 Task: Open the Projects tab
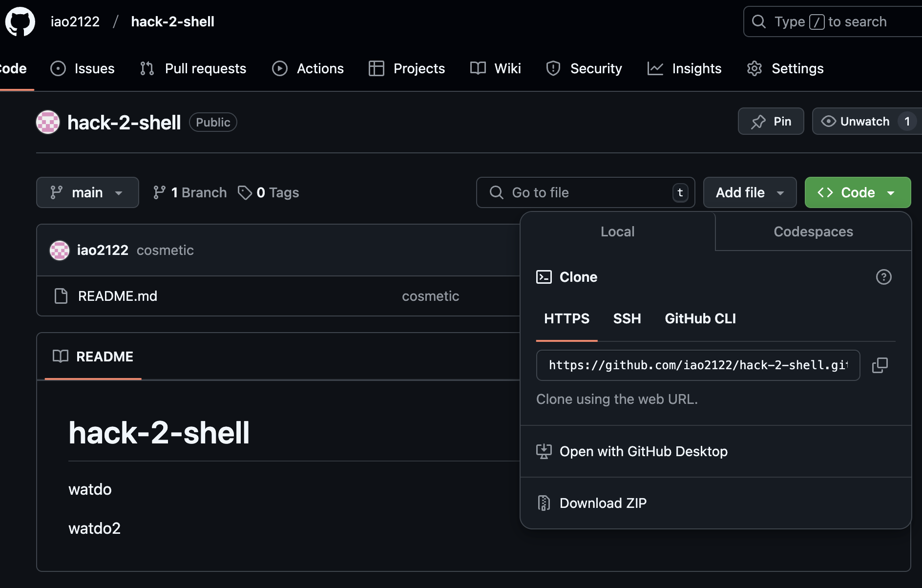pos(407,68)
